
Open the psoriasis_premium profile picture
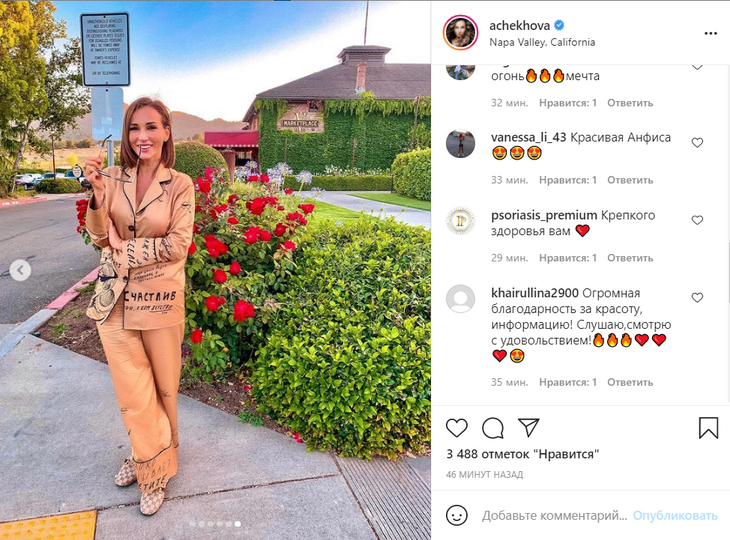click(460, 221)
